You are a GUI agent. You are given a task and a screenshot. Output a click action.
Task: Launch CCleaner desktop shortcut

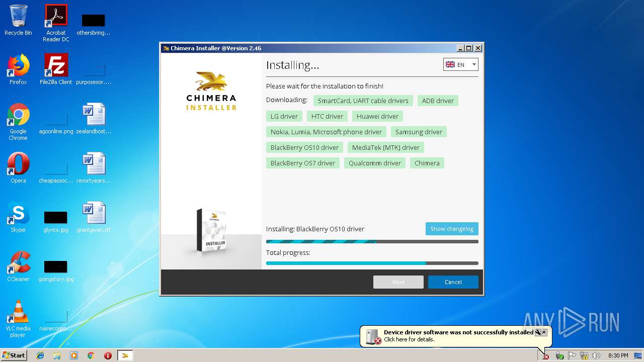point(18,266)
